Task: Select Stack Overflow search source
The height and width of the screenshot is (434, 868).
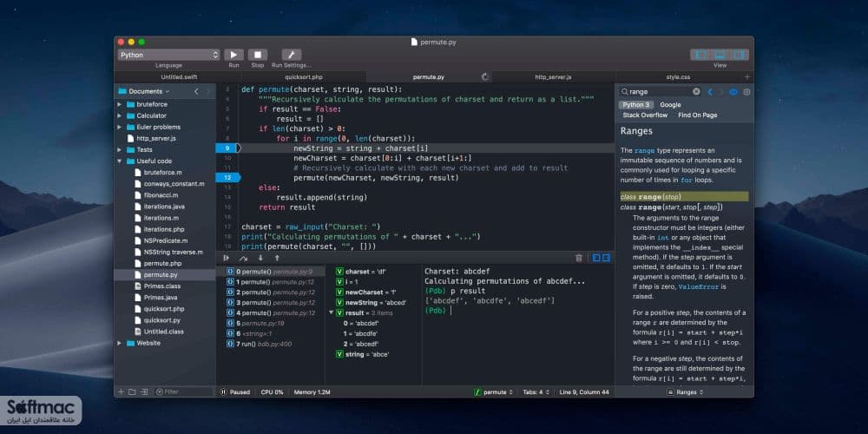Action: point(645,115)
